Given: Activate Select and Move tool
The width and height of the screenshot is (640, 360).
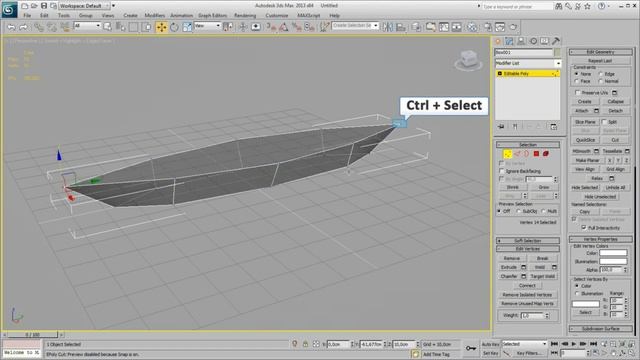Looking at the screenshot, I should 161,27.
